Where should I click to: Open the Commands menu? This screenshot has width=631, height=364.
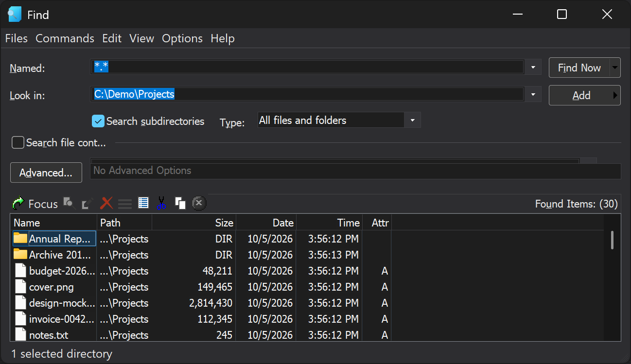(x=65, y=38)
